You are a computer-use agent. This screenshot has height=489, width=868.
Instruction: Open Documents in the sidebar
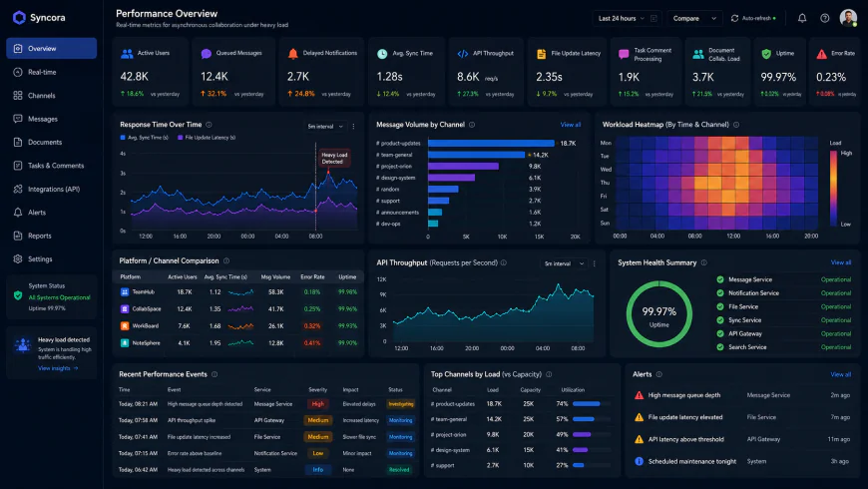tap(52, 142)
